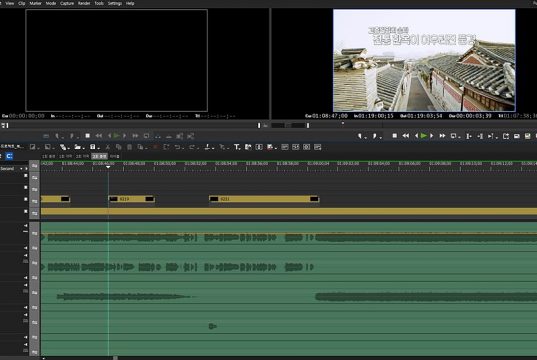537x360 pixels.
Task: Mute the first audio track speaker toggle
Action: (x=26, y=226)
